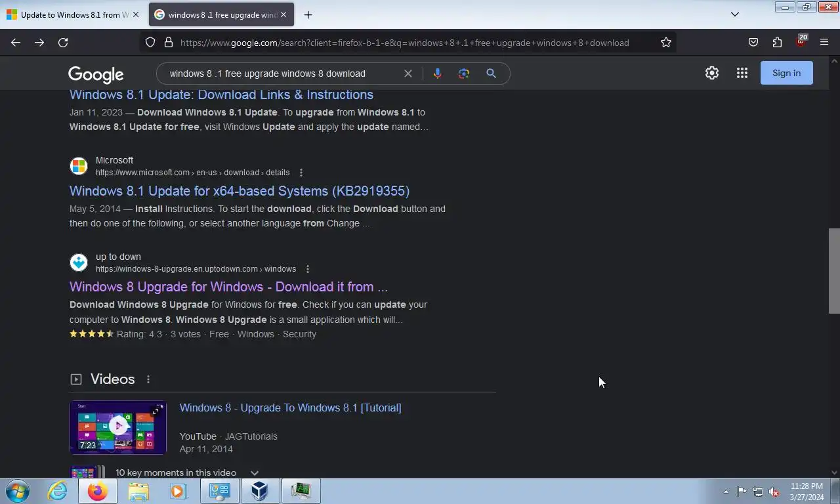Screen dimensions: 840x504
Task: Start Google voice search with microphone
Action: 437,73
